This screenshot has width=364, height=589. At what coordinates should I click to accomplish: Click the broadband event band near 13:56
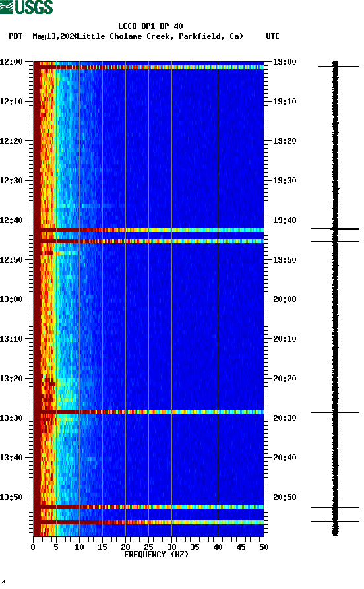click(x=149, y=522)
